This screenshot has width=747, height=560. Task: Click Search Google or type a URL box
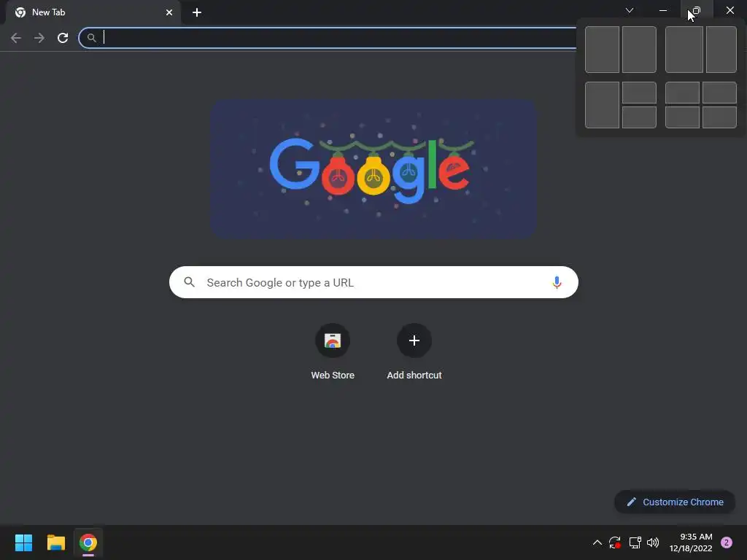pos(373,282)
